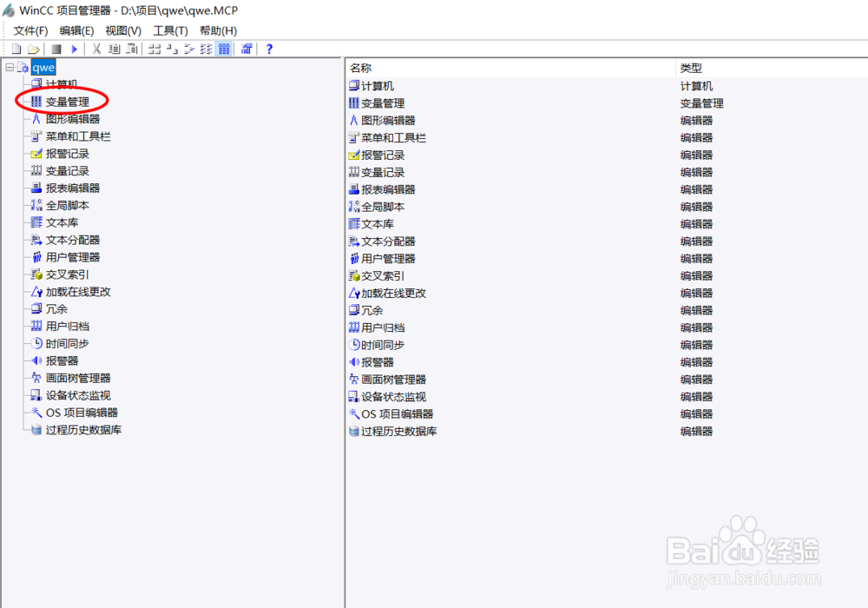Select 图形编辑器 in the left tree
868x608 pixels.
pyautogui.click(x=73, y=119)
